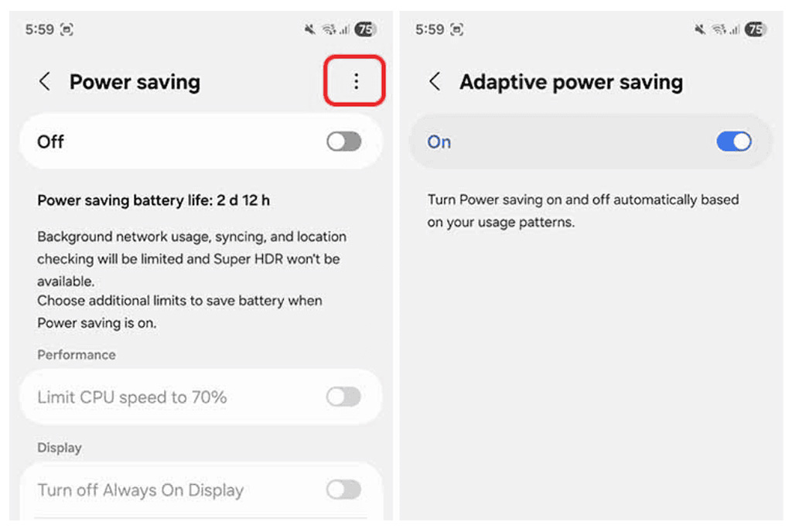
Task: Select the Limit CPU speed to 70% label
Action: pyautogui.click(x=132, y=397)
